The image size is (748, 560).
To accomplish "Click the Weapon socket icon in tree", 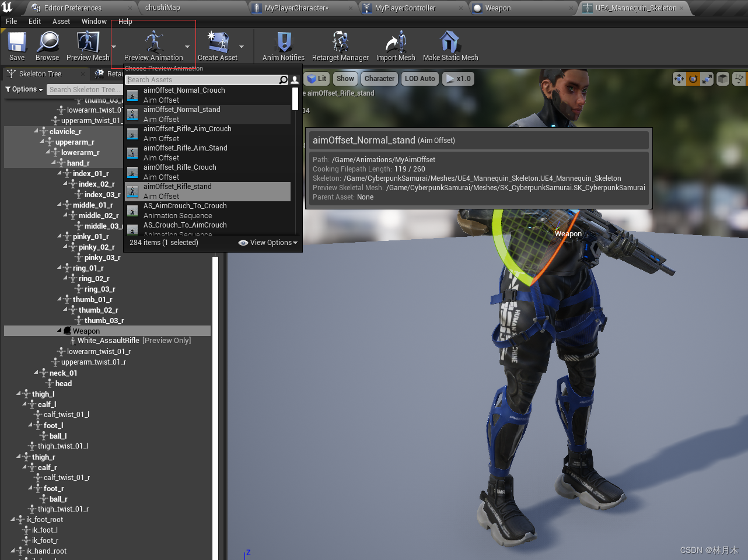I will [68, 331].
